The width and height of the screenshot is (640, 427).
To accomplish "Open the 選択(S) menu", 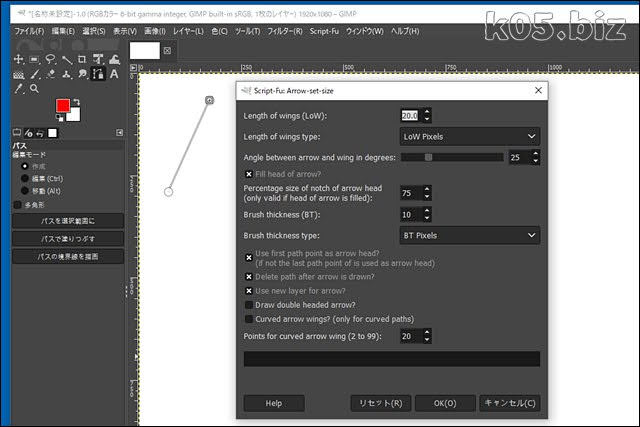I will [x=93, y=31].
